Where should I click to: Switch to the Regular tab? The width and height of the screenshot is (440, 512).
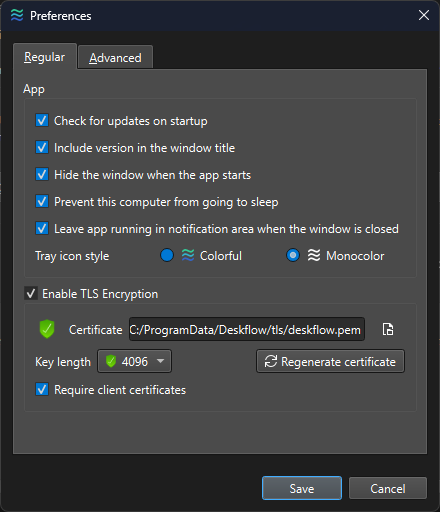tap(45, 57)
